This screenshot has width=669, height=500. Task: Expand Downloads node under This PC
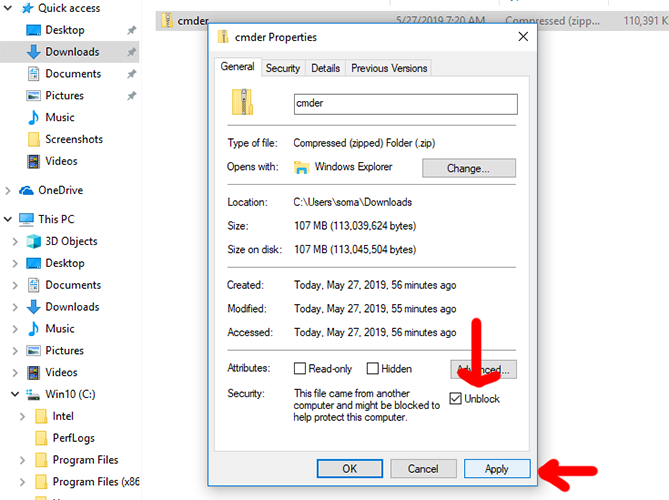(15, 307)
